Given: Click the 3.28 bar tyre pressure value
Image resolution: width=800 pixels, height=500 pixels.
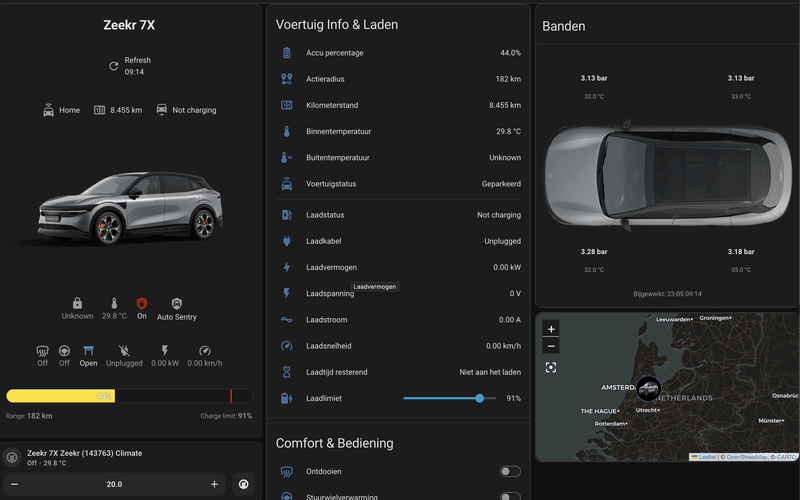Looking at the screenshot, I should coord(594,252).
